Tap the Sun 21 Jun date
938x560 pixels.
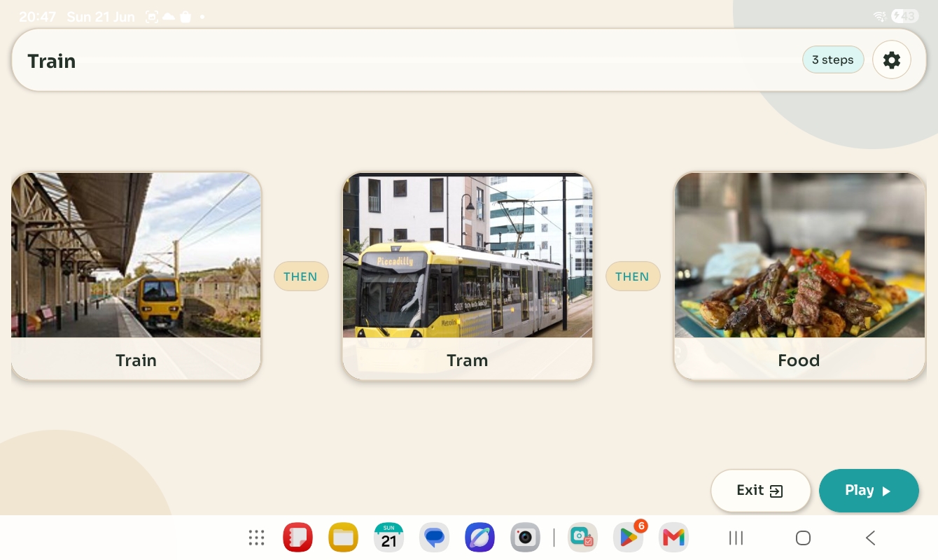[x=101, y=17]
